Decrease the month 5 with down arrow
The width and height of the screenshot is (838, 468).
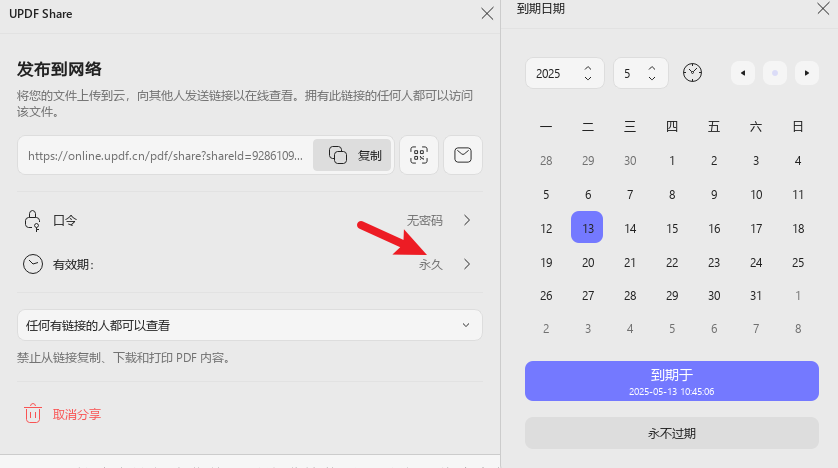point(652,78)
